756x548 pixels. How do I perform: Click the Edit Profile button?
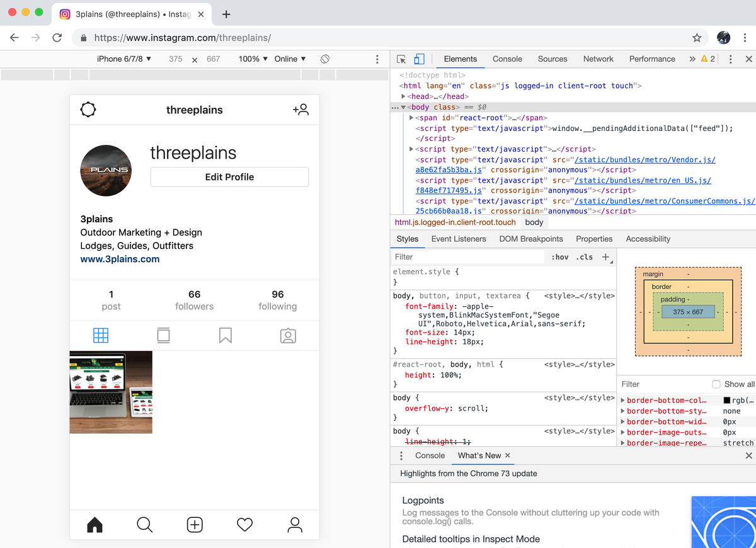click(x=229, y=177)
